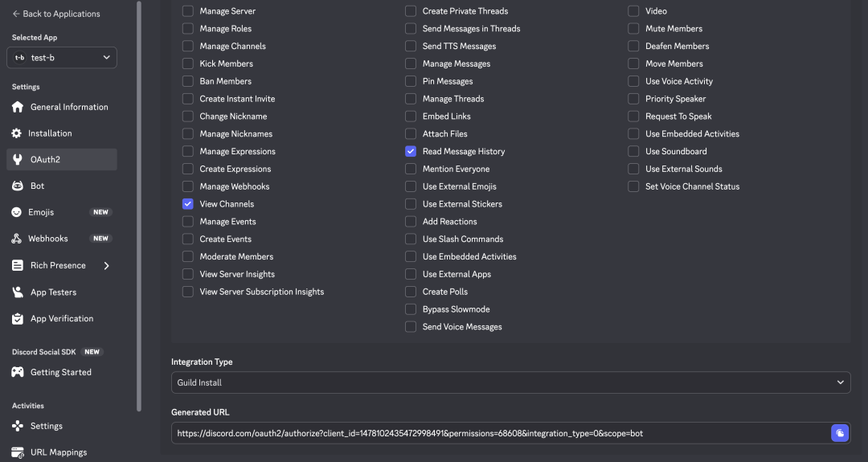Open the Integration Type Guild Install dropdown
This screenshot has width=868, height=462.
coord(510,382)
